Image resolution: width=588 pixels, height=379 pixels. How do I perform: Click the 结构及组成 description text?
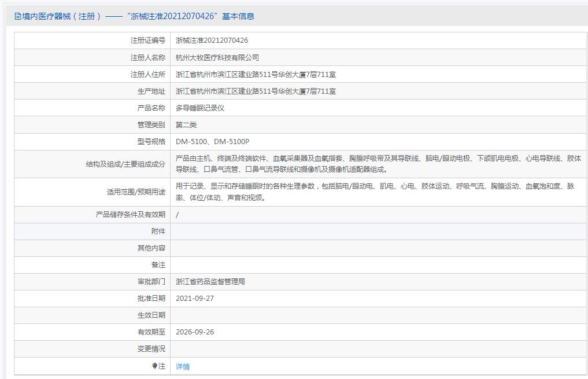[378, 164]
